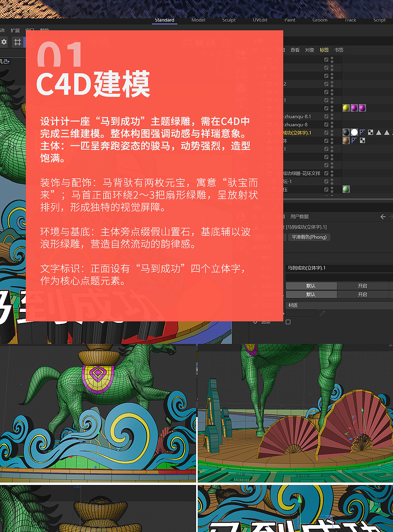Open the 开启 dropdown on the second row
393x532 pixels.
[x=363, y=294]
